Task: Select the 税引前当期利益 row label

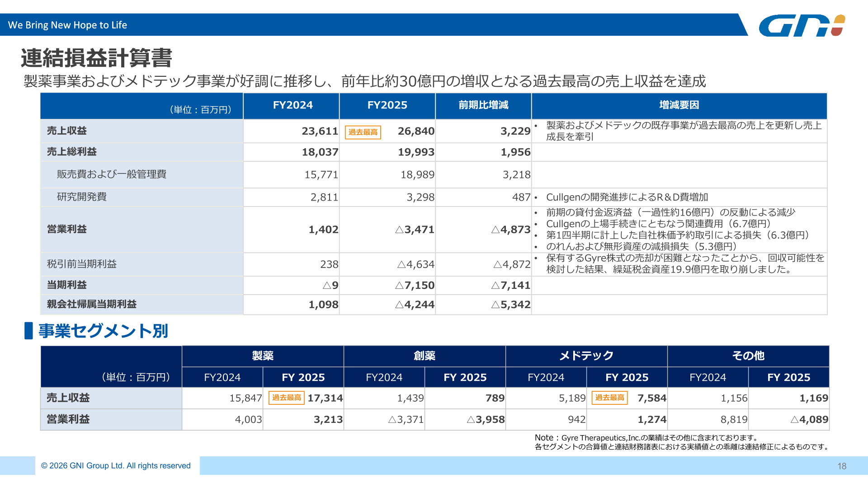Action: (82, 264)
